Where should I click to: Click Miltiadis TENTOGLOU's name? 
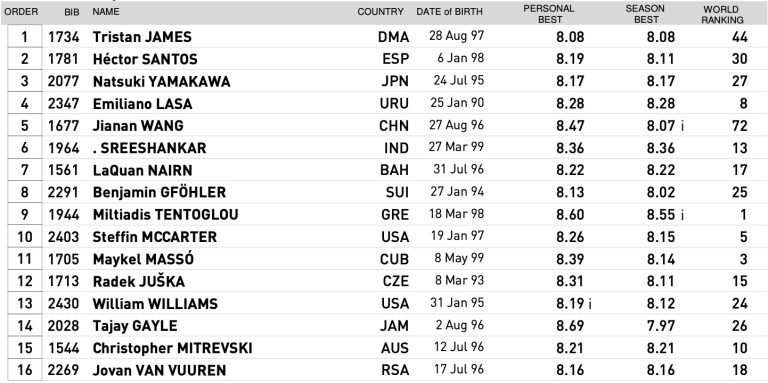click(166, 215)
